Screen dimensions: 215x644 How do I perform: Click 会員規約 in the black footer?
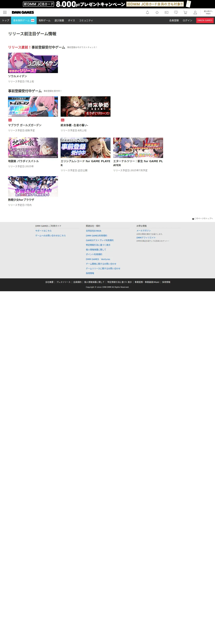click(x=77, y=282)
